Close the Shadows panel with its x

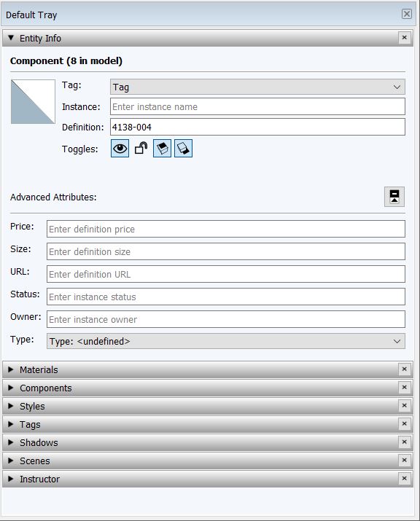pos(405,442)
